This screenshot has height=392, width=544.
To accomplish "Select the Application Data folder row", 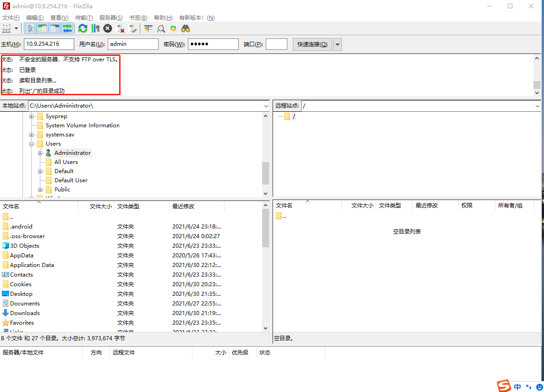I will click(x=131, y=265).
